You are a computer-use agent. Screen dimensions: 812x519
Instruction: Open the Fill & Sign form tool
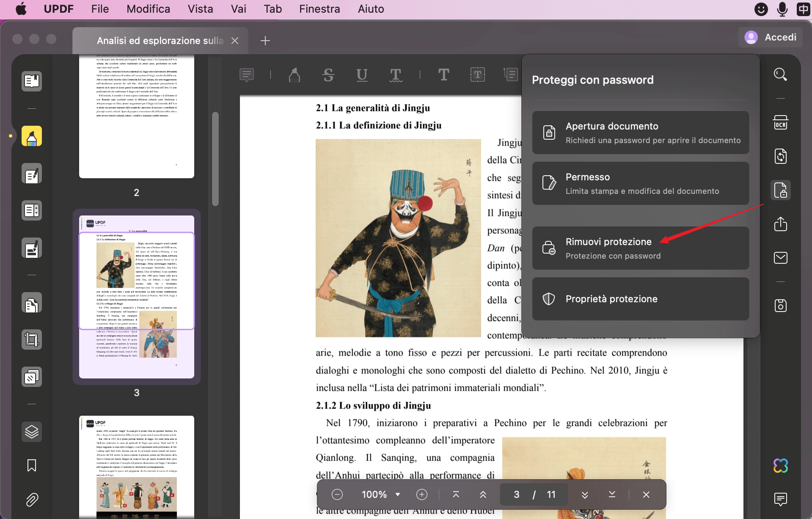(32, 248)
